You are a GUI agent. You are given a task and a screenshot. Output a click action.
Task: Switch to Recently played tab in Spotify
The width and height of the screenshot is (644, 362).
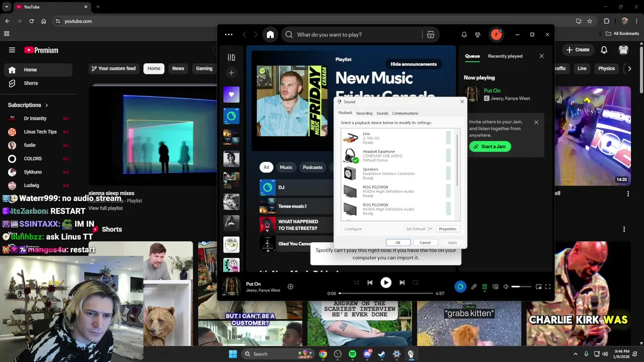point(505,56)
